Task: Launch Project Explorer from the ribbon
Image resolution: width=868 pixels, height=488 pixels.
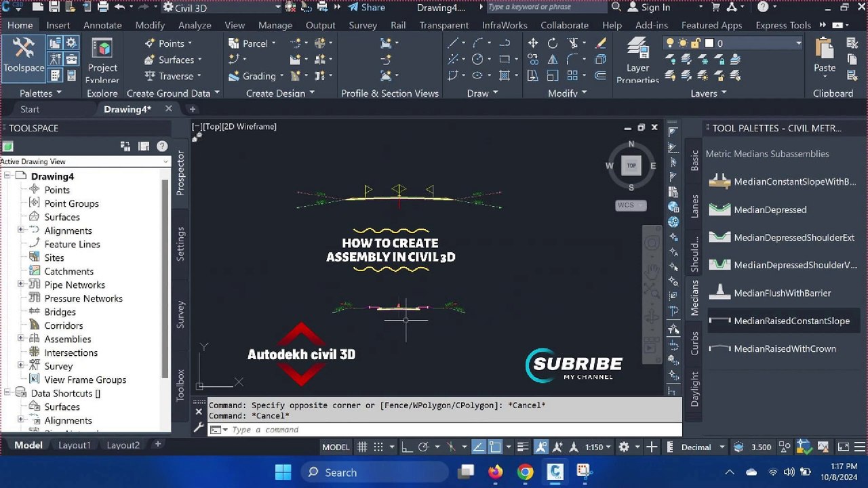Action: [102, 60]
